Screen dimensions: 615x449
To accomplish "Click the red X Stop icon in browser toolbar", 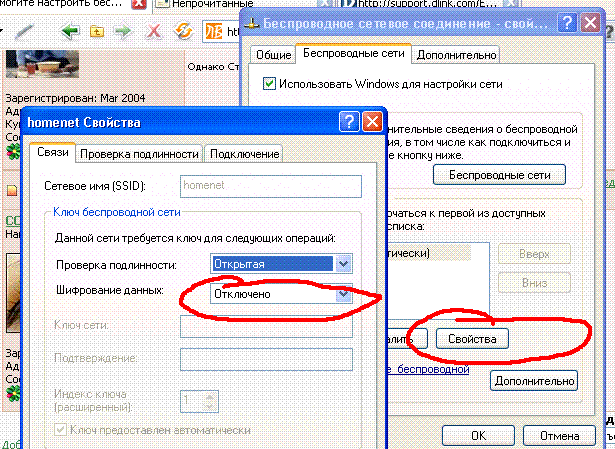I will (x=154, y=31).
